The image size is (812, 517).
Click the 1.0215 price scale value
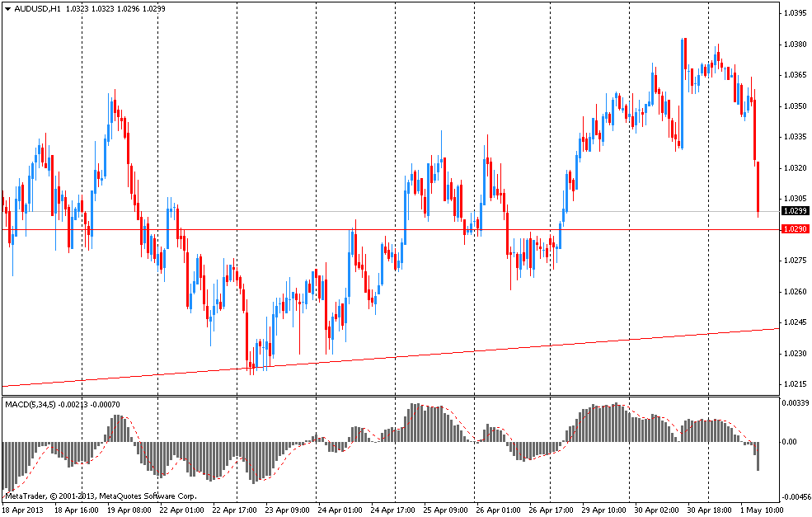[795, 384]
